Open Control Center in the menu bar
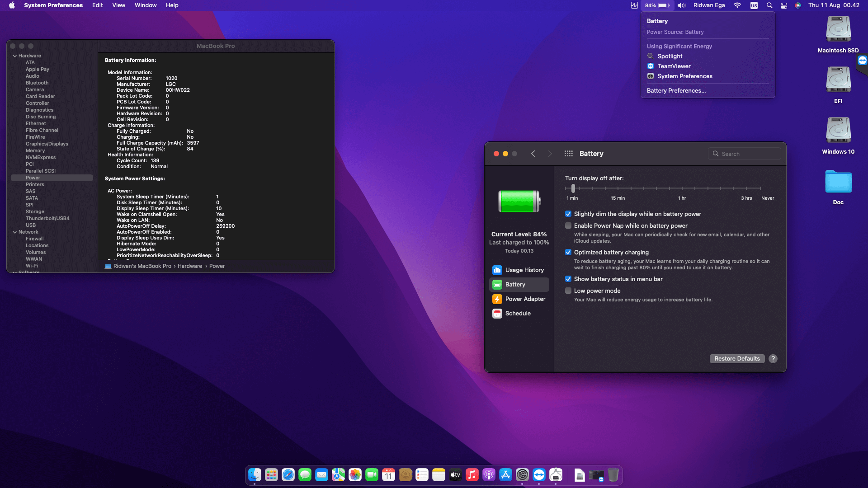The width and height of the screenshot is (868, 488). (784, 5)
